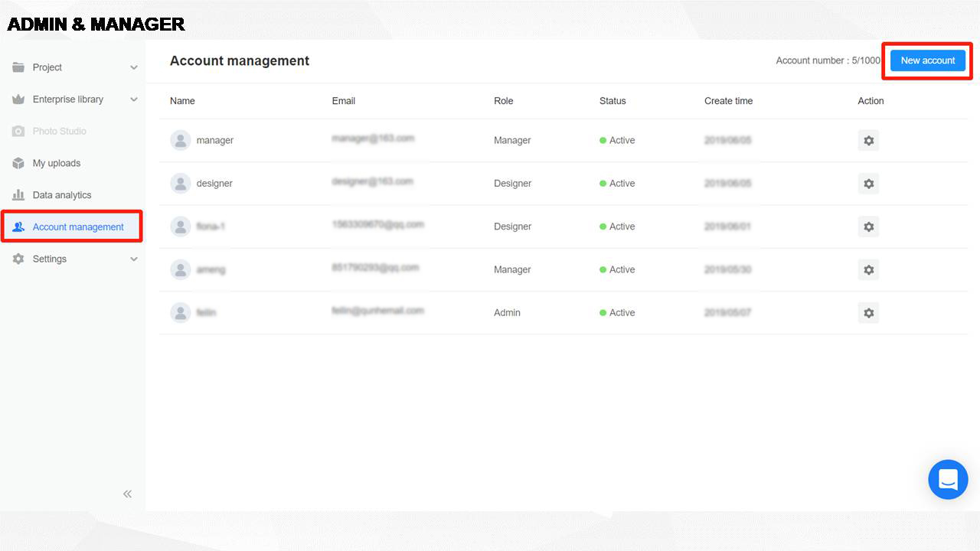Click Active status in the designer row
980x551 pixels.
617,184
